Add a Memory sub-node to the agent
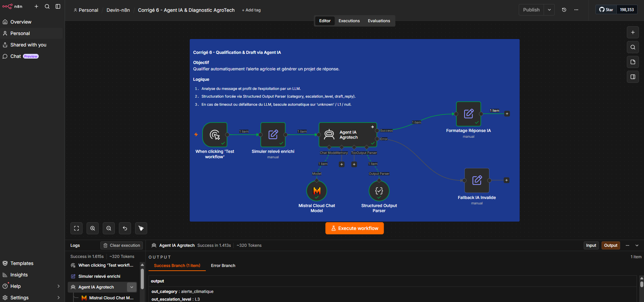 tap(342, 164)
